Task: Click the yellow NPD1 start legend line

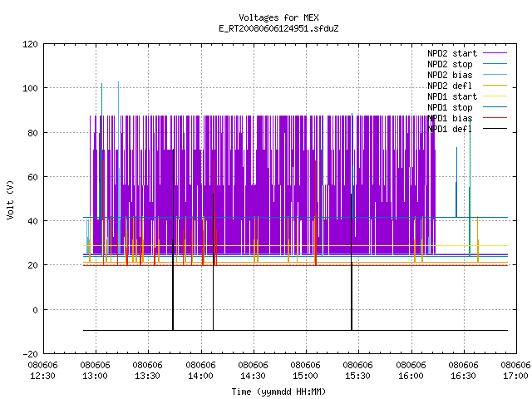Action: pos(495,96)
